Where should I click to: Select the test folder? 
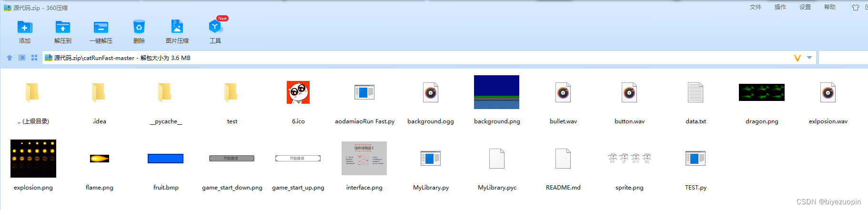point(232,92)
